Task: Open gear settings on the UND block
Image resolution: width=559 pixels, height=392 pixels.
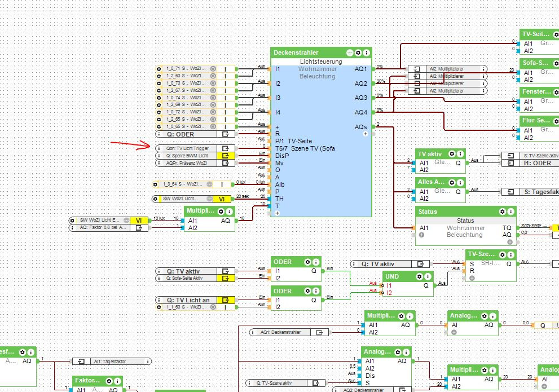Action: click(420, 276)
